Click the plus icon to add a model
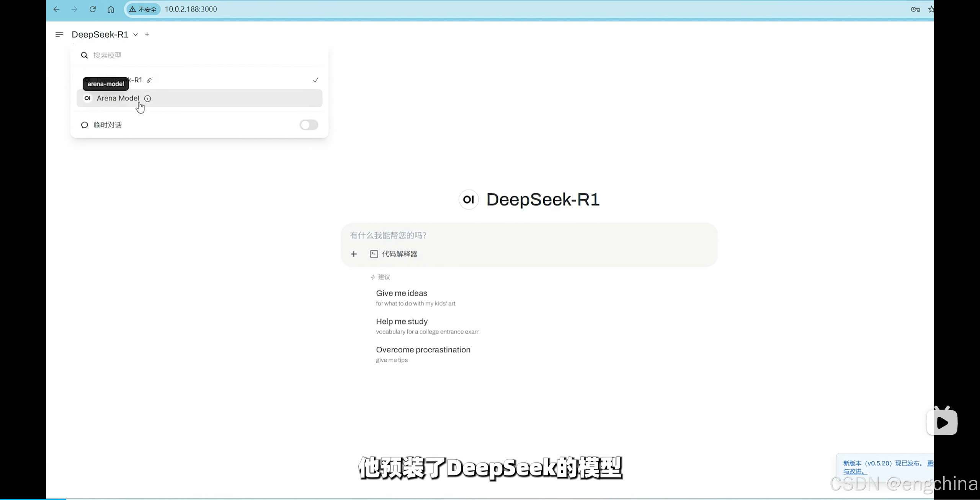The width and height of the screenshot is (980, 500). pyautogui.click(x=147, y=34)
